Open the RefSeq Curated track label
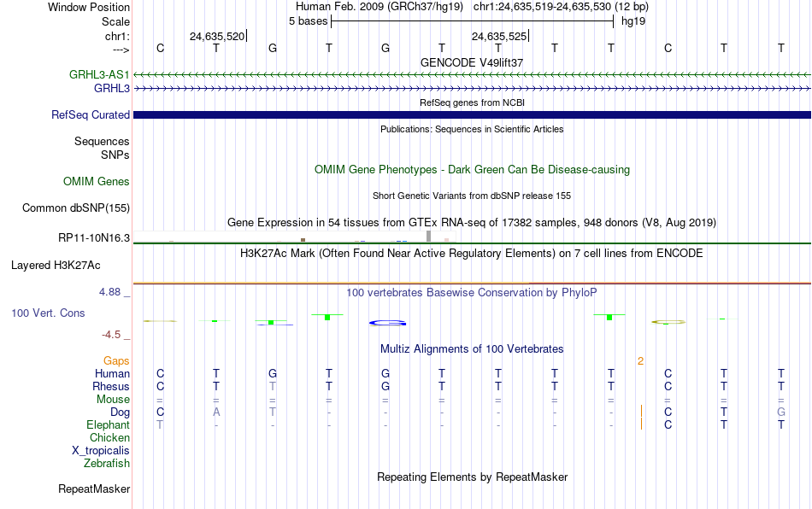 pyautogui.click(x=91, y=114)
